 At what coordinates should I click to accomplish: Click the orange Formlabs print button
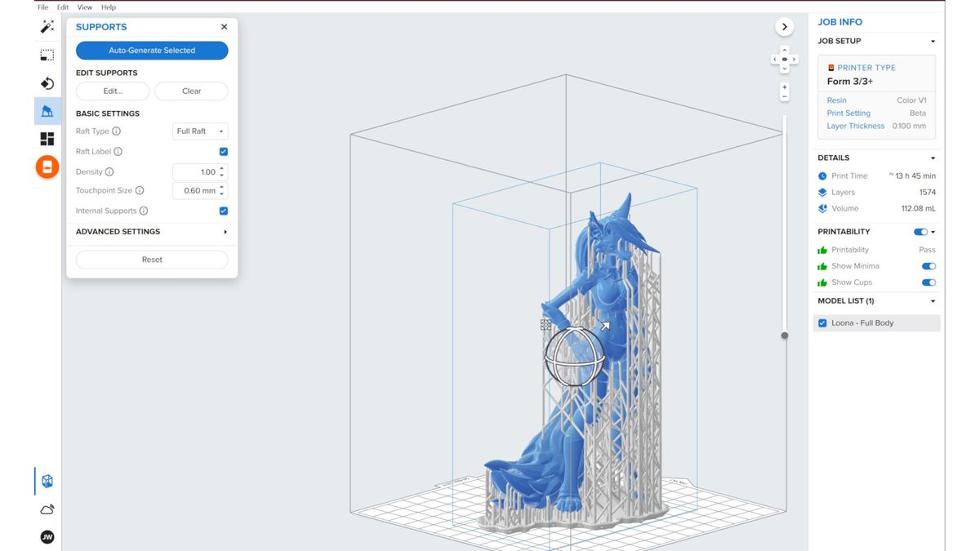click(47, 167)
